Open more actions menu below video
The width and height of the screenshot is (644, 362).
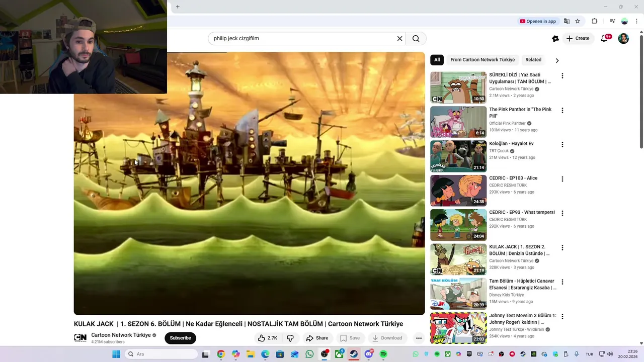click(x=419, y=338)
